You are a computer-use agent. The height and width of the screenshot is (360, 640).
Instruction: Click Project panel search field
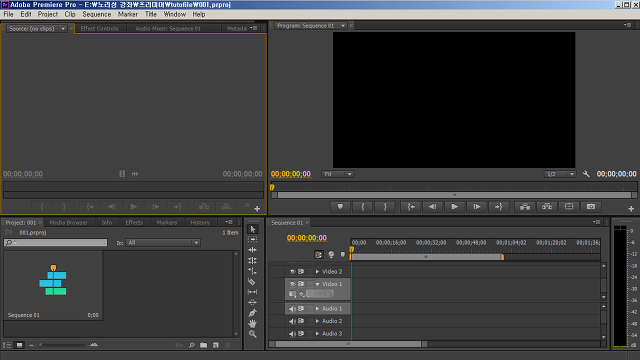[56, 243]
